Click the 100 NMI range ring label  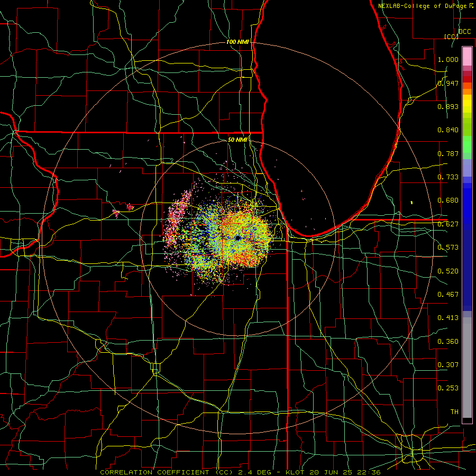[237, 42]
